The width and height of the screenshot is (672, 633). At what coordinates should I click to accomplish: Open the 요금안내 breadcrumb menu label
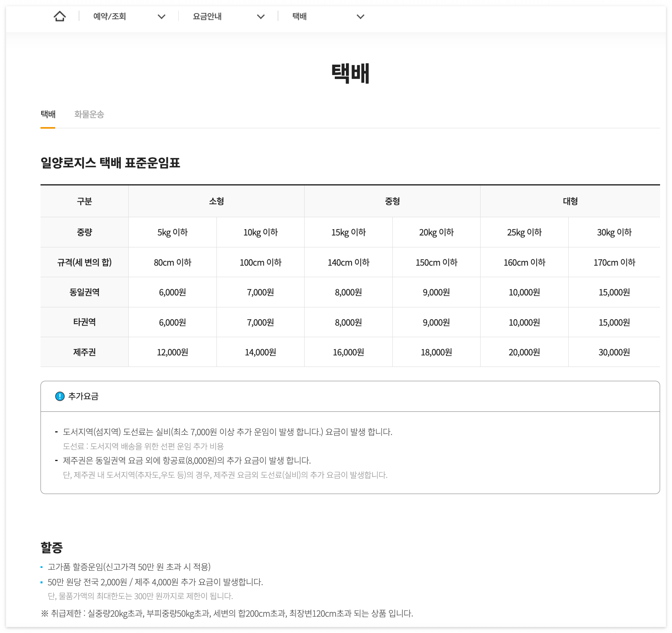pos(207,16)
